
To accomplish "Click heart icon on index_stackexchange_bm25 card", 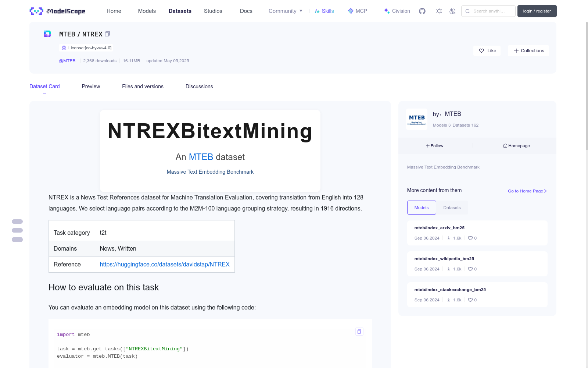I will (x=470, y=300).
